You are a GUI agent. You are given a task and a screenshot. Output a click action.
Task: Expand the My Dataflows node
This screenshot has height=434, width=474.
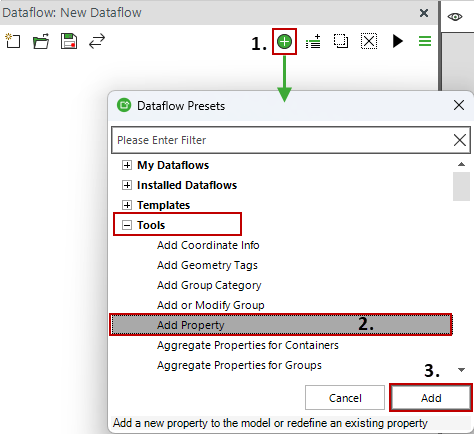pyautogui.click(x=127, y=165)
